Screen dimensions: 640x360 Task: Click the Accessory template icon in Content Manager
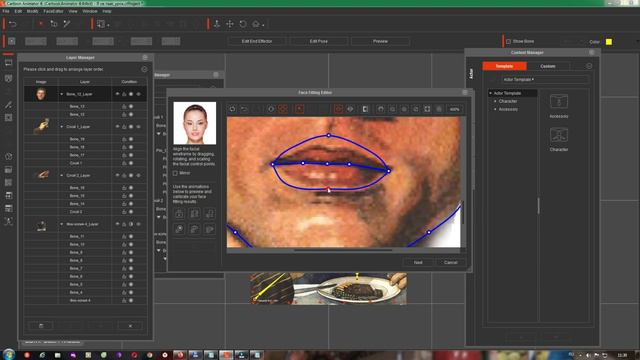[559, 101]
